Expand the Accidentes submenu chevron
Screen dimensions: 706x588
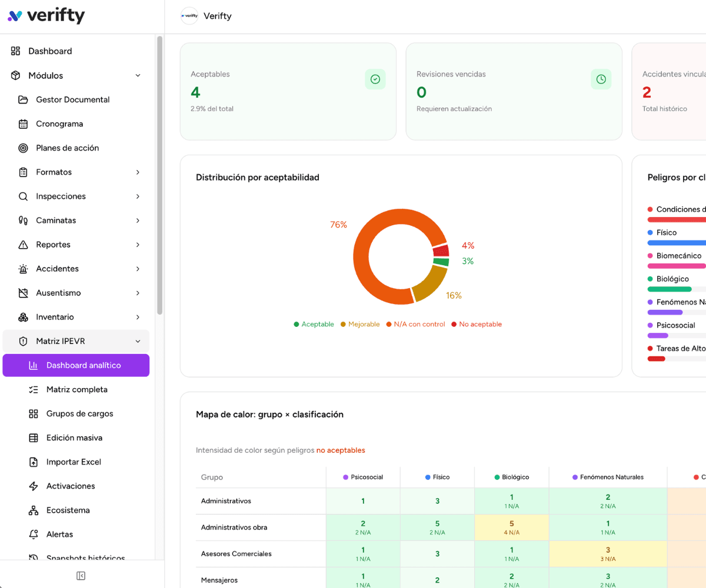tap(138, 268)
